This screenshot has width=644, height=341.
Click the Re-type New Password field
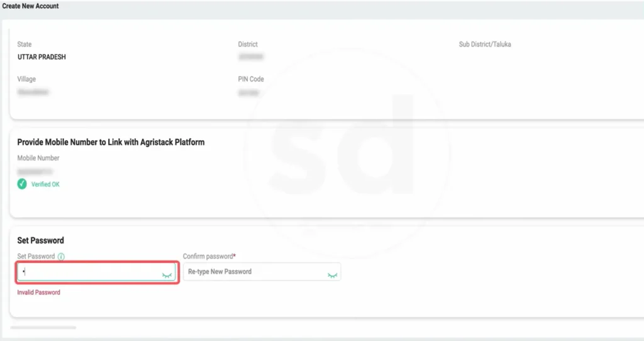pyautogui.click(x=262, y=272)
